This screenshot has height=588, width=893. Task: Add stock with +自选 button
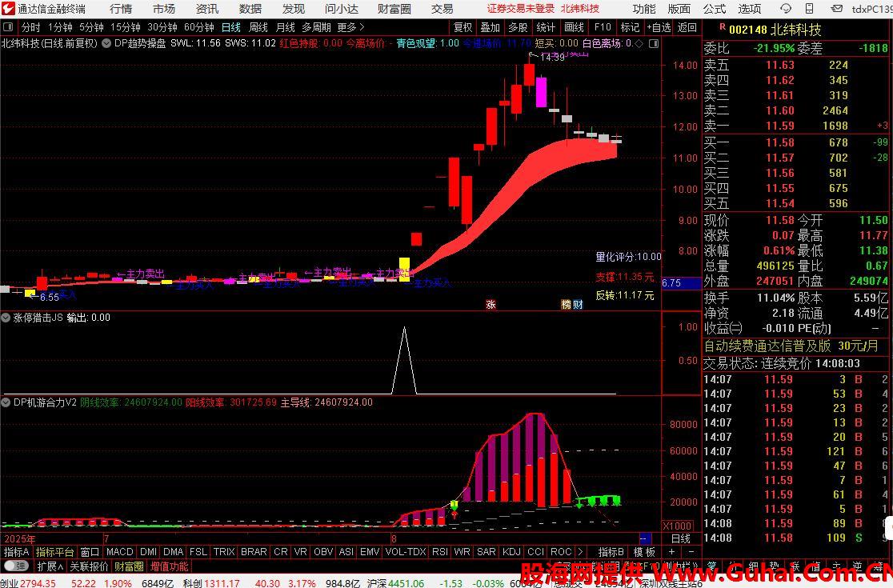659,27
